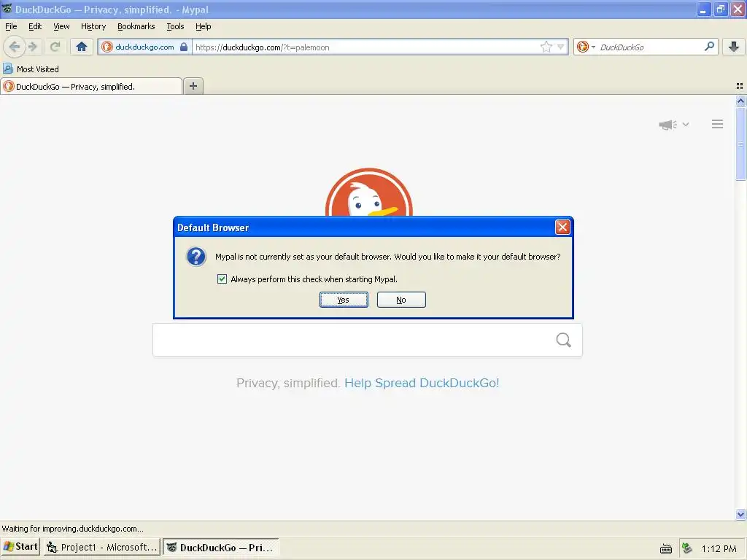The image size is (747, 560).
Task: Click the vertical scrollbar thumb
Action: [x=740, y=144]
